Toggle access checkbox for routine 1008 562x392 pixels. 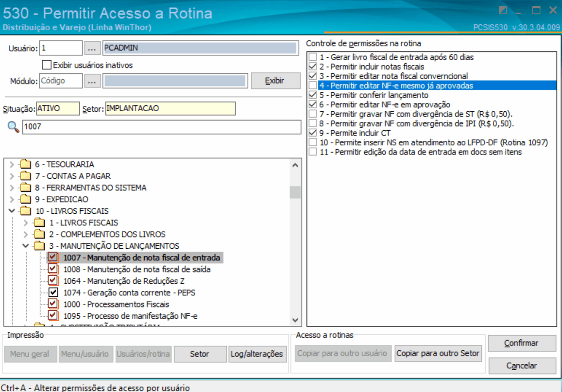52,269
